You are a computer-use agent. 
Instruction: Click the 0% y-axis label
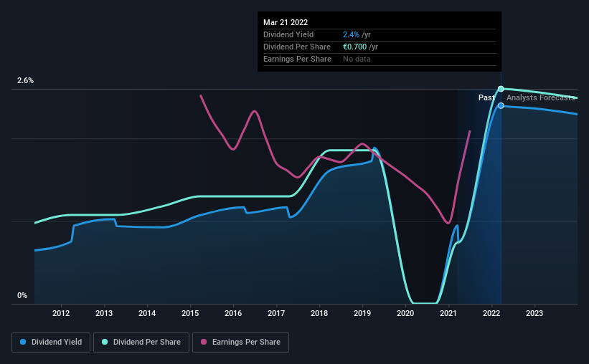coord(22,296)
